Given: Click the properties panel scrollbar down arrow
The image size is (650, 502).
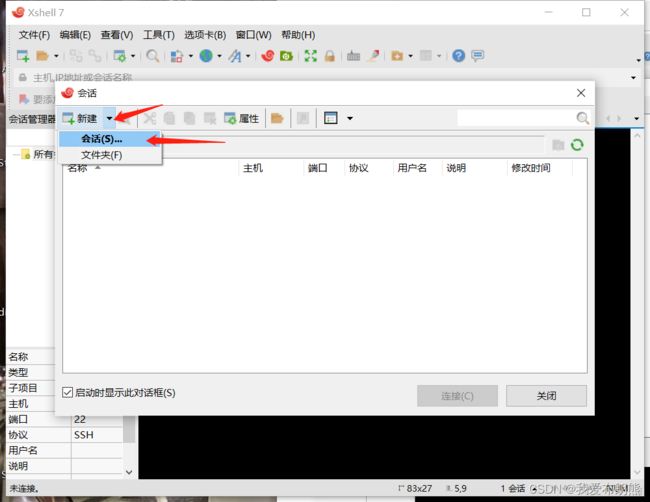Looking at the screenshot, I should click(129, 472).
